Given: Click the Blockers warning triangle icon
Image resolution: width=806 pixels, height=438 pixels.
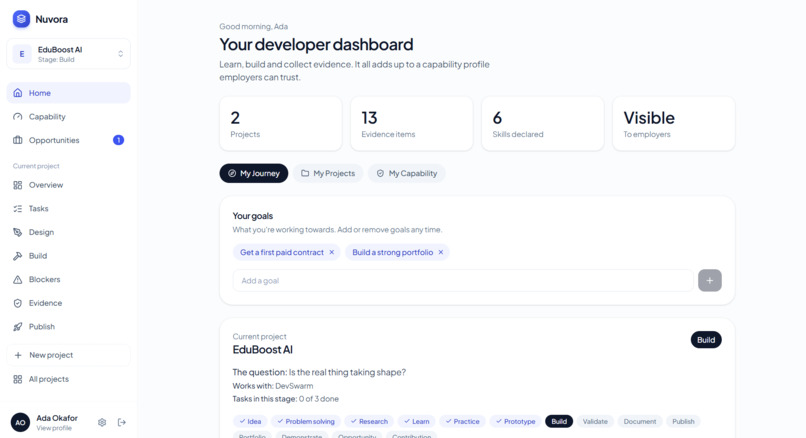Looking at the screenshot, I should (x=17, y=280).
